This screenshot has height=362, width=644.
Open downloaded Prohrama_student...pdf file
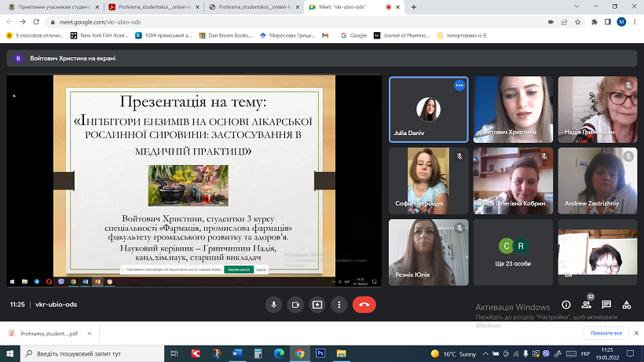pyautogui.click(x=44, y=334)
